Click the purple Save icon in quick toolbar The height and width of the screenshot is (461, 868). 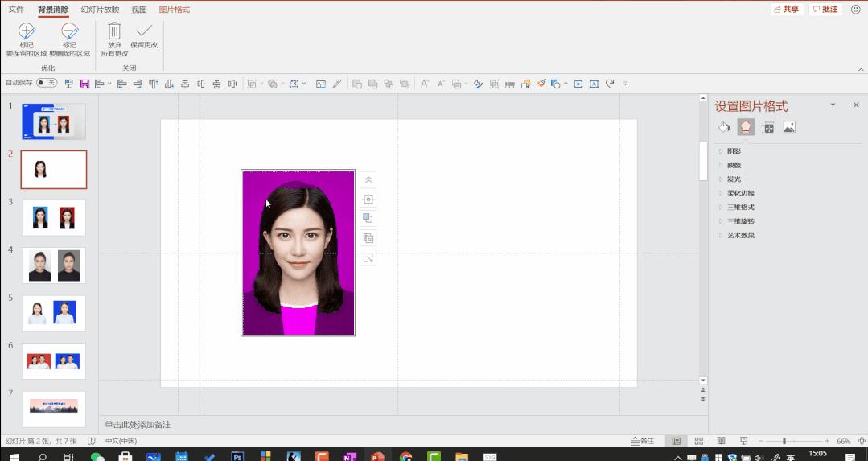click(84, 84)
